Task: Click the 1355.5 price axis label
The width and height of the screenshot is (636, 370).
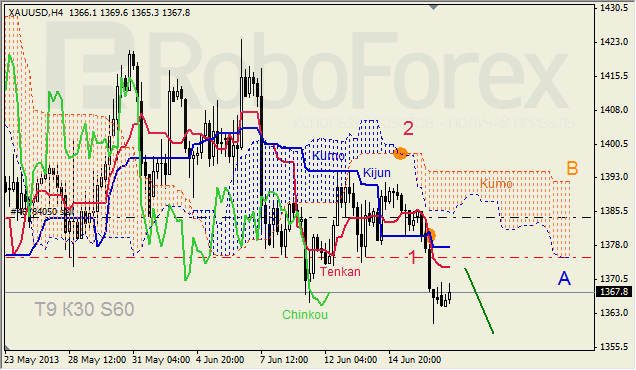Action: coord(614,347)
